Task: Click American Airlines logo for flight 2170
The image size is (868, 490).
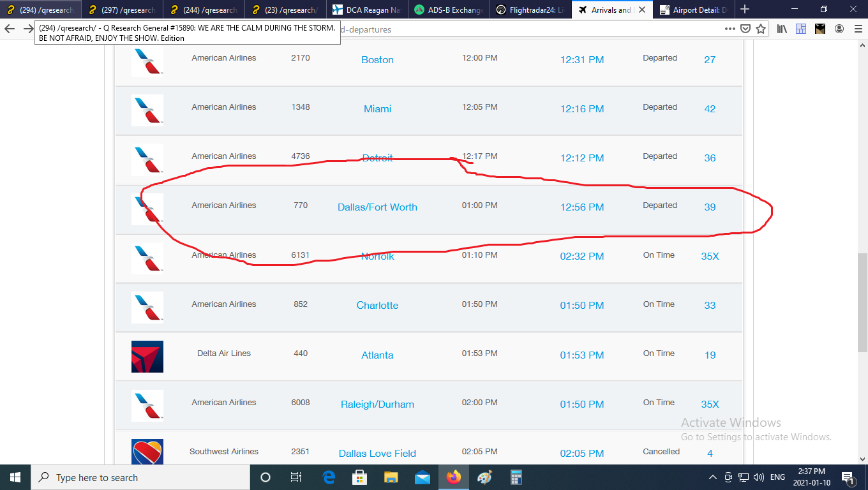Action: point(147,61)
